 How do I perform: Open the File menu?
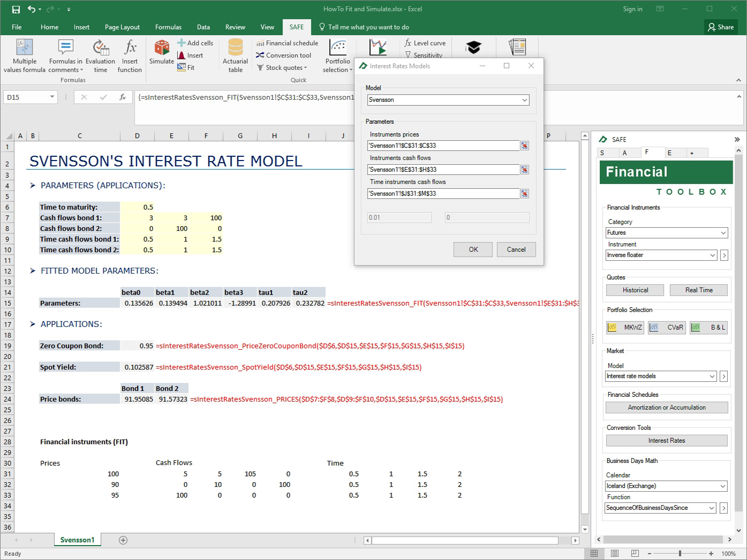[x=17, y=27]
